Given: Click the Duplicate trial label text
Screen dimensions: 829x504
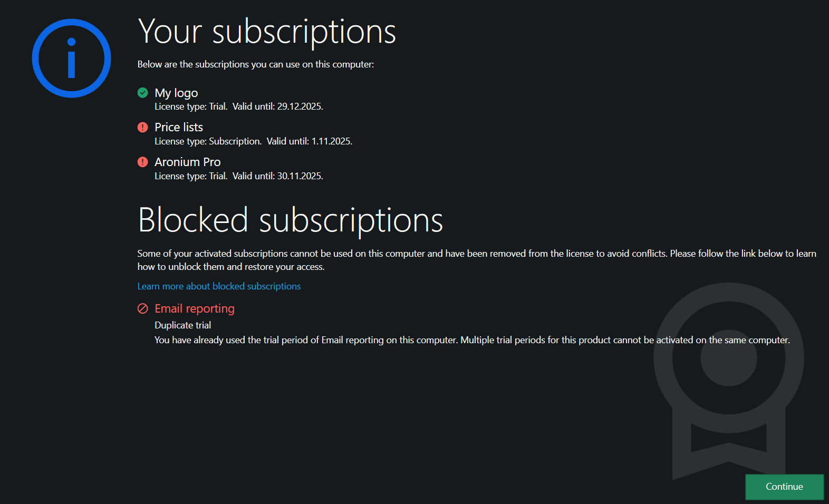Looking at the screenshot, I should (182, 325).
